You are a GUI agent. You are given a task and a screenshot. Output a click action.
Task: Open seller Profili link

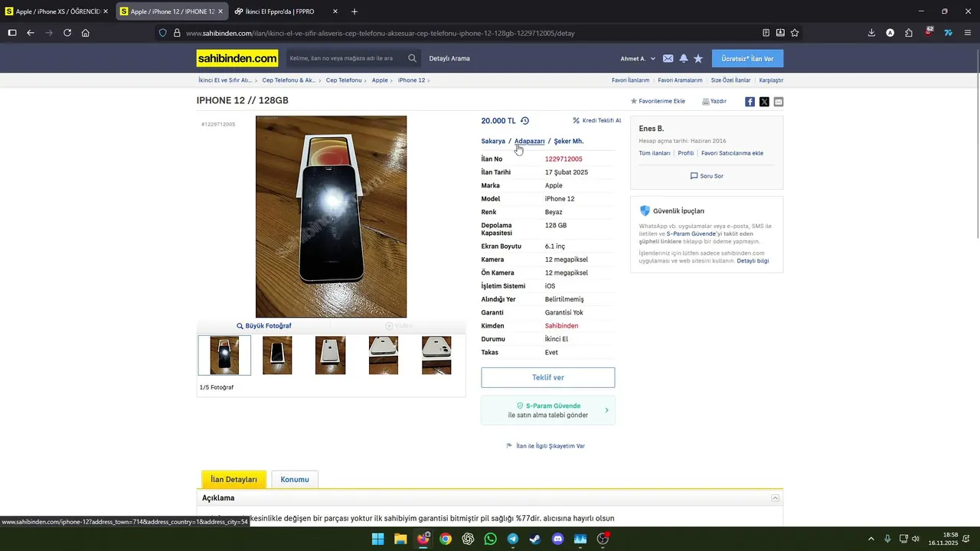coord(686,153)
